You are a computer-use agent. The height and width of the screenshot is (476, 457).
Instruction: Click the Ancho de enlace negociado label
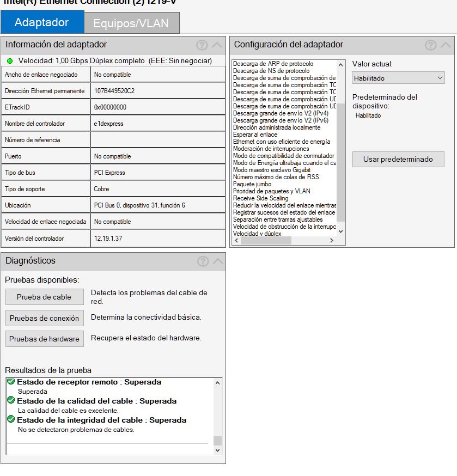(x=41, y=75)
